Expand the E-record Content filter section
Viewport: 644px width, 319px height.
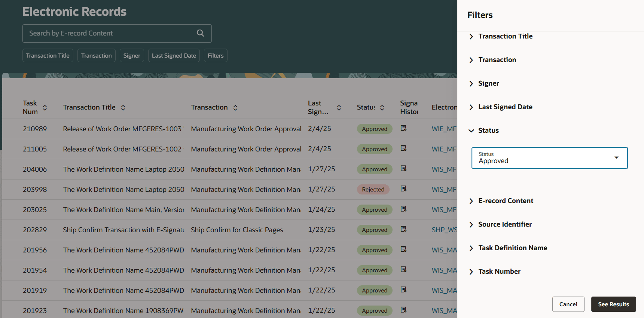click(x=471, y=201)
